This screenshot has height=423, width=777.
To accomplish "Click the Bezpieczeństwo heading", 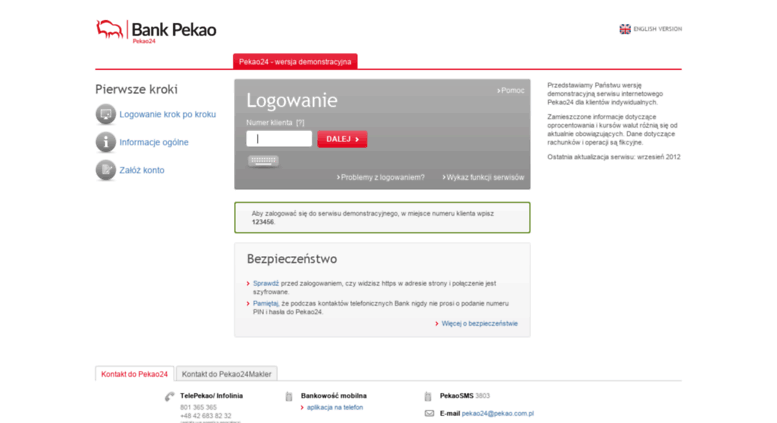I will tap(292, 259).
